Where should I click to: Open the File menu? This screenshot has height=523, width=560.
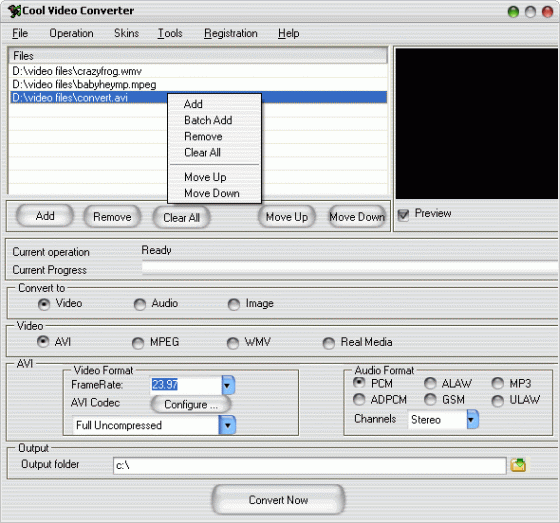coord(20,33)
